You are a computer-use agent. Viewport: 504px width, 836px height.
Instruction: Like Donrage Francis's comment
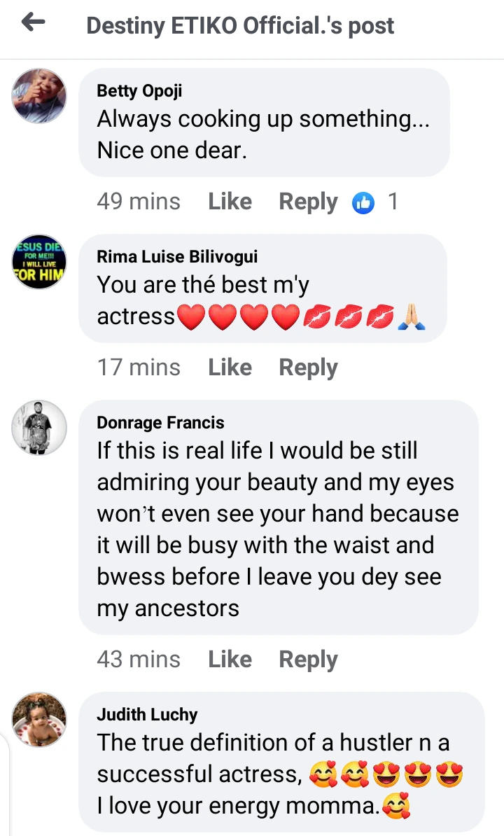coord(230,660)
